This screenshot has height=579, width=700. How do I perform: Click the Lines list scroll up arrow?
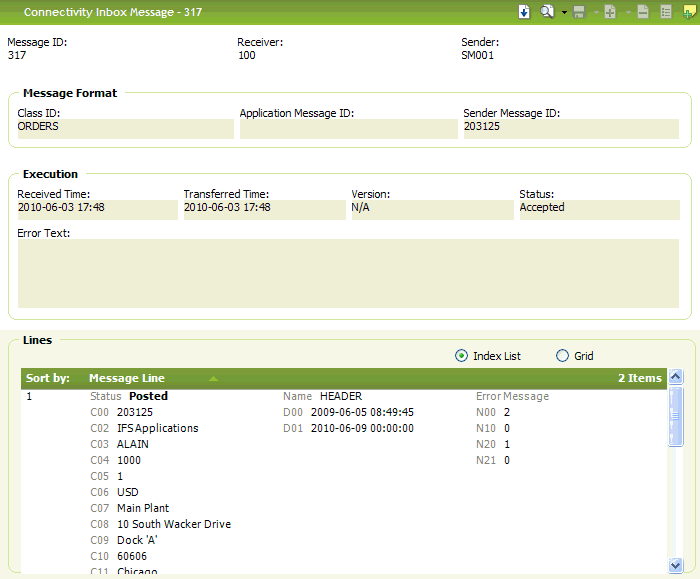(675, 378)
